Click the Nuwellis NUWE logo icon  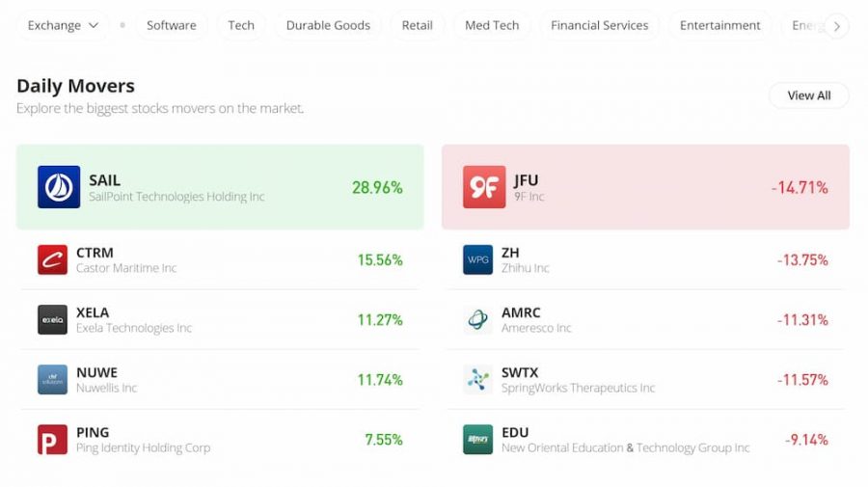pyautogui.click(x=52, y=379)
